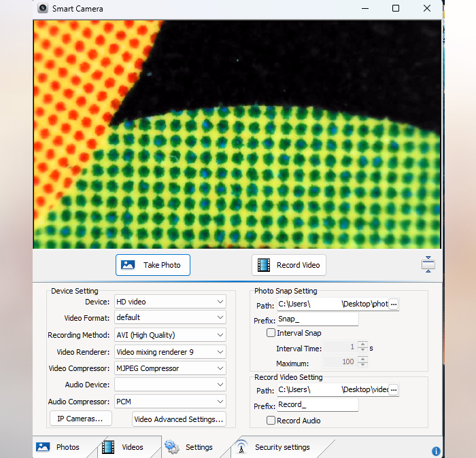Toggle the Record Audio checkbox
Image resolution: width=476 pixels, height=458 pixels.
pyautogui.click(x=271, y=421)
